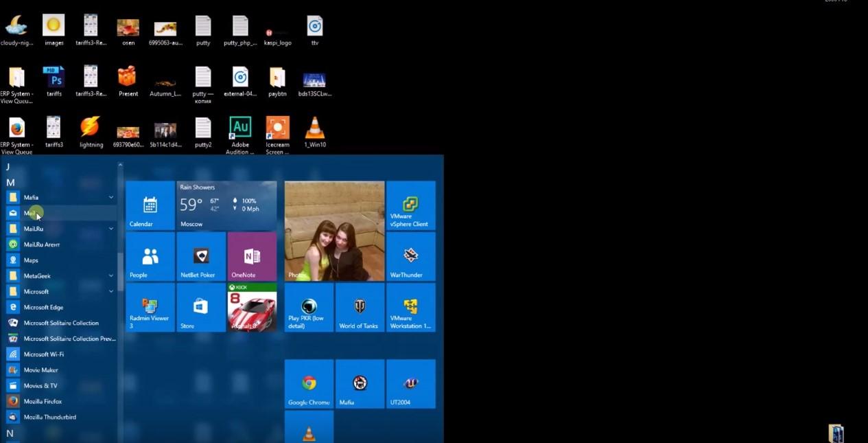Click the letter M section header
The width and height of the screenshot is (868, 443).
(x=10, y=183)
